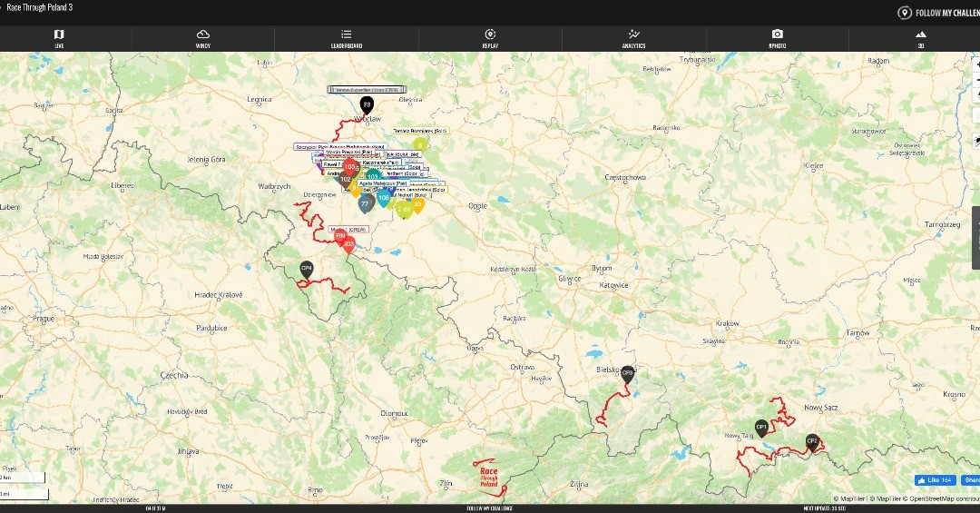The height and width of the screenshot is (513, 980).
Task: Select the yellow rider marker 33
Action: click(417, 205)
